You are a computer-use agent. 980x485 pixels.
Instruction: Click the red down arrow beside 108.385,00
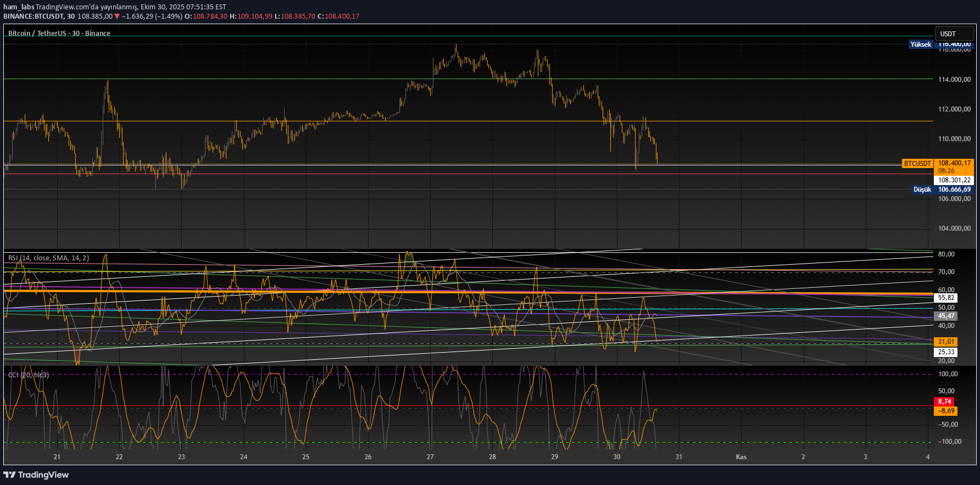117,16
